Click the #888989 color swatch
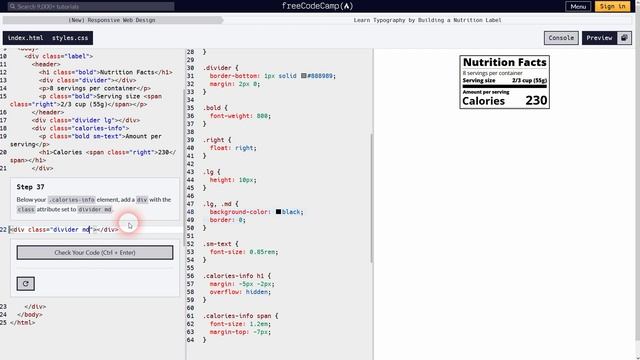 (304, 76)
